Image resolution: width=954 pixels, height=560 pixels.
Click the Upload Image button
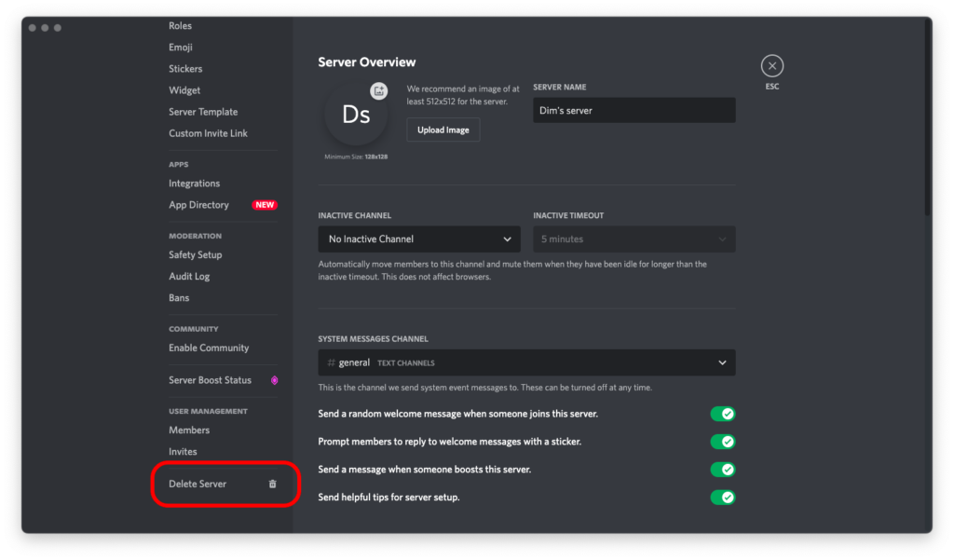point(443,130)
